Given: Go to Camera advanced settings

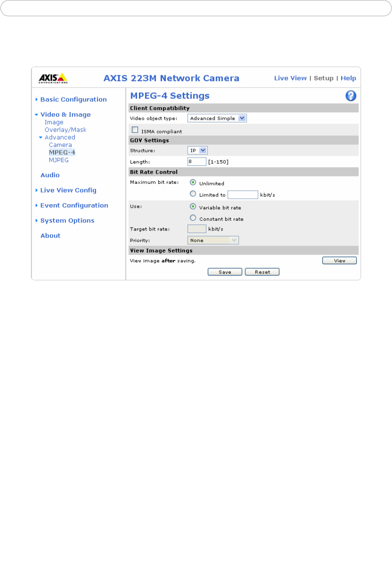Looking at the screenshot, I should click(x=60, y=145).
